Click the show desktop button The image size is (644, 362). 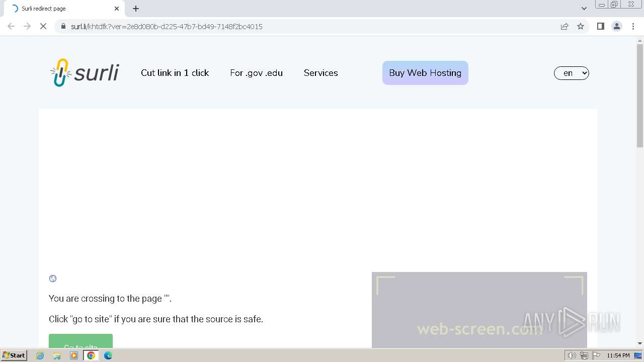638,355
